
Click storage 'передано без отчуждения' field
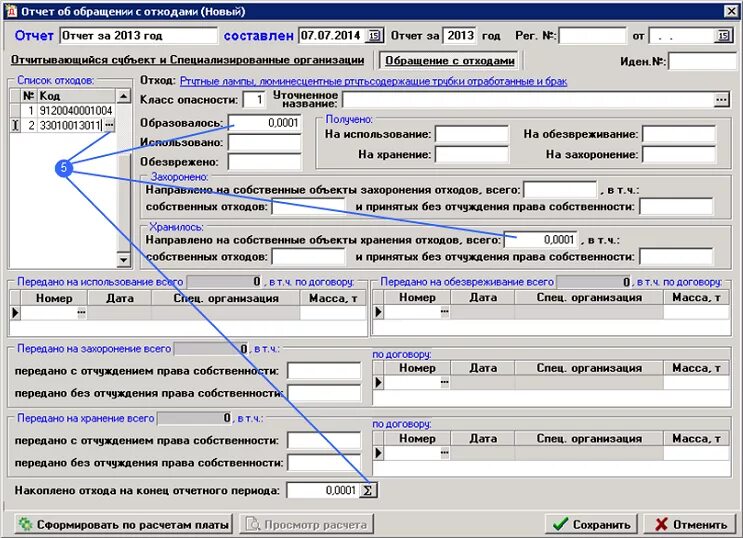click(324, 463)
